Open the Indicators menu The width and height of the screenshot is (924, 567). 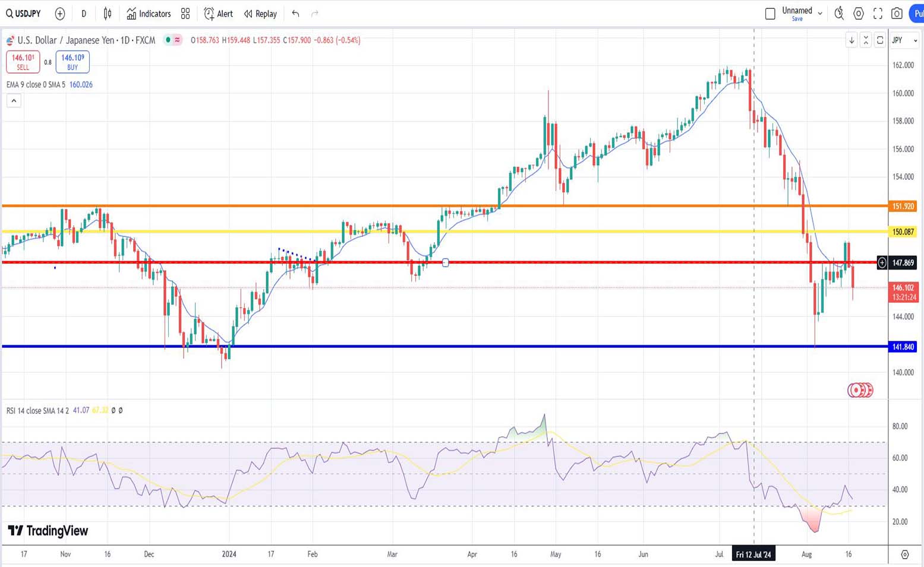point(149,14)
